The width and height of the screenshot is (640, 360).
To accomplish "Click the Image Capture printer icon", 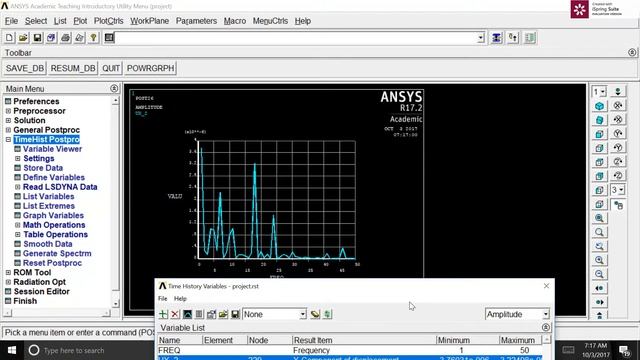I will click(x=65, y=38).
